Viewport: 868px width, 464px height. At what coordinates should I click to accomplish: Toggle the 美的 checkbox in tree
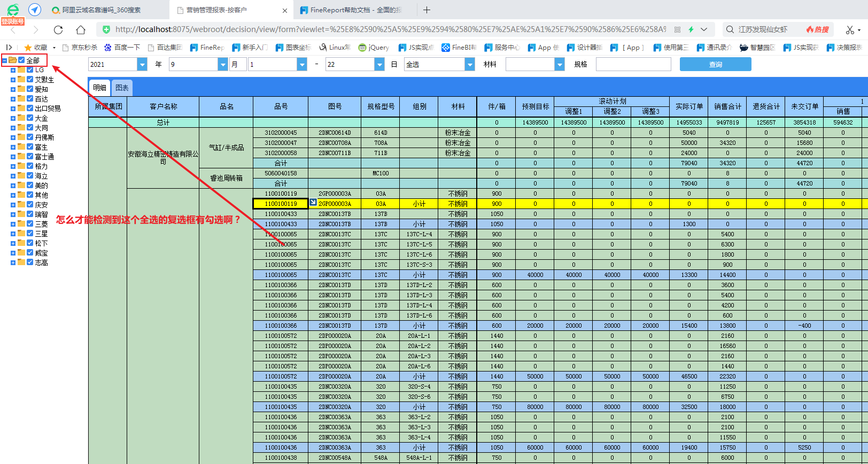tap(30, 185)
